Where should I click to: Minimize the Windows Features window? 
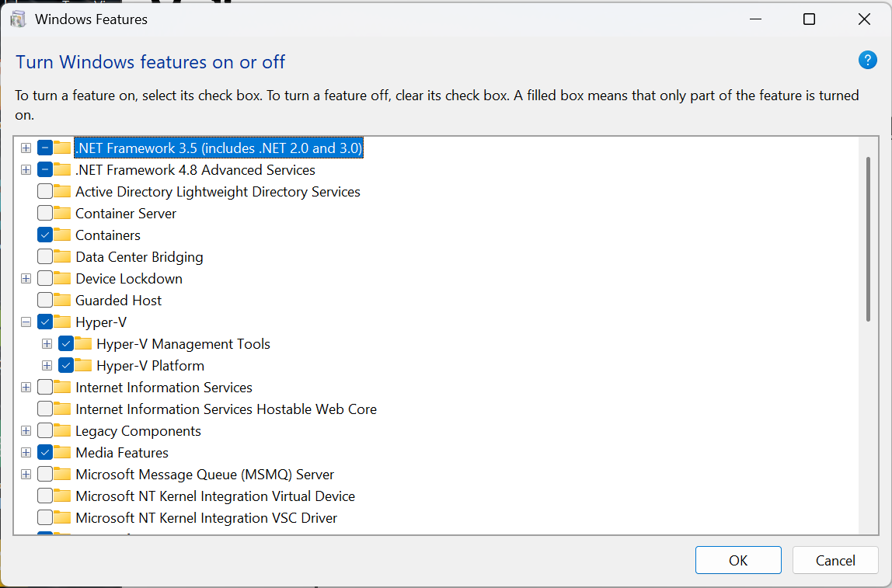pos(755,19)
